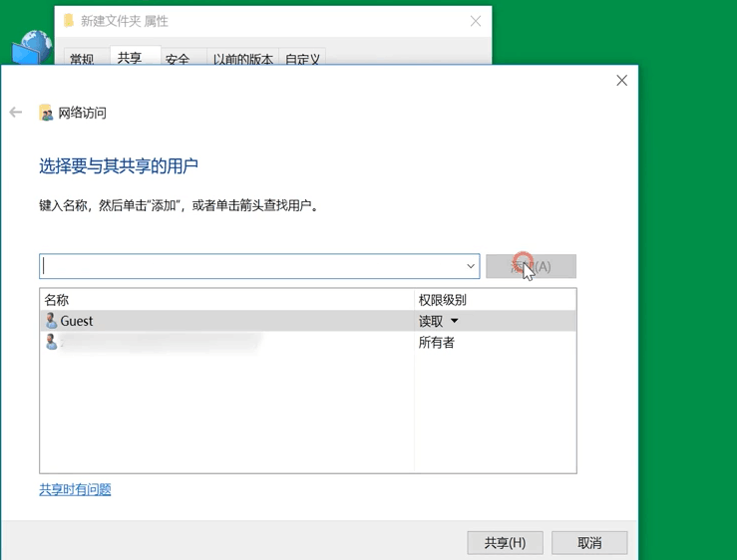The image size is (737, 560).
Task: Expand the user name combo box arrow
Action: tap(471, 266)
